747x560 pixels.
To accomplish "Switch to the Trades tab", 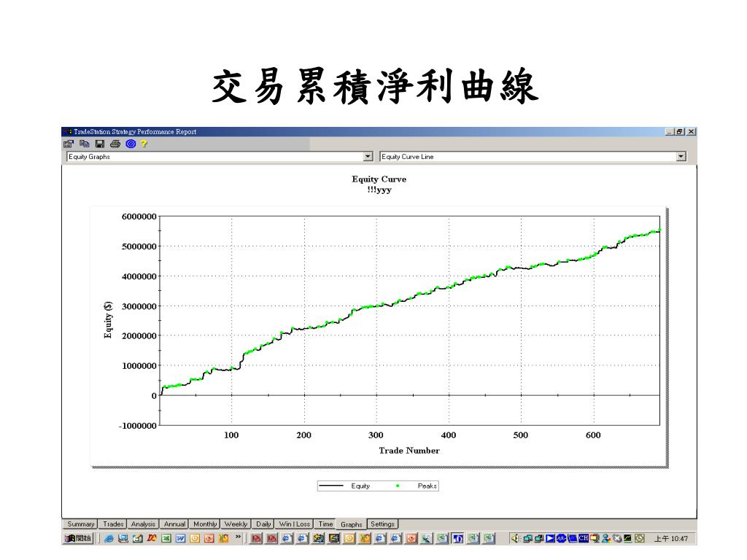I will click(113, 524).
